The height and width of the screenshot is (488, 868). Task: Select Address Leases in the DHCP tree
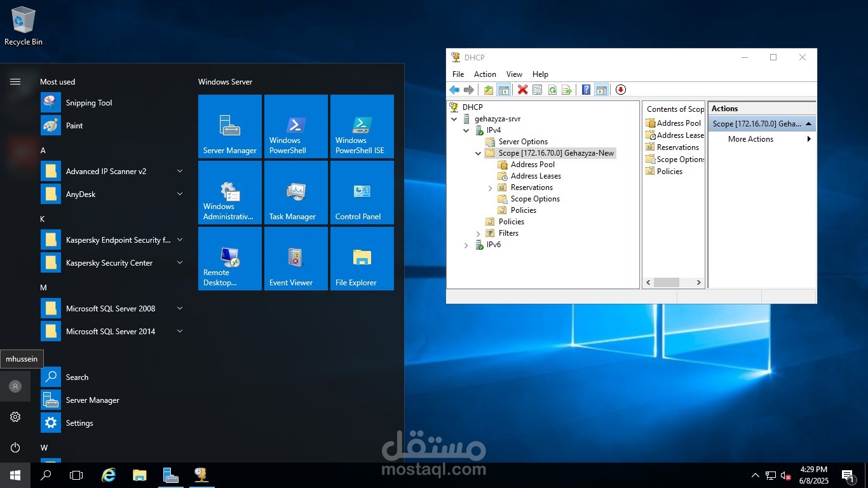click(536, 176)
